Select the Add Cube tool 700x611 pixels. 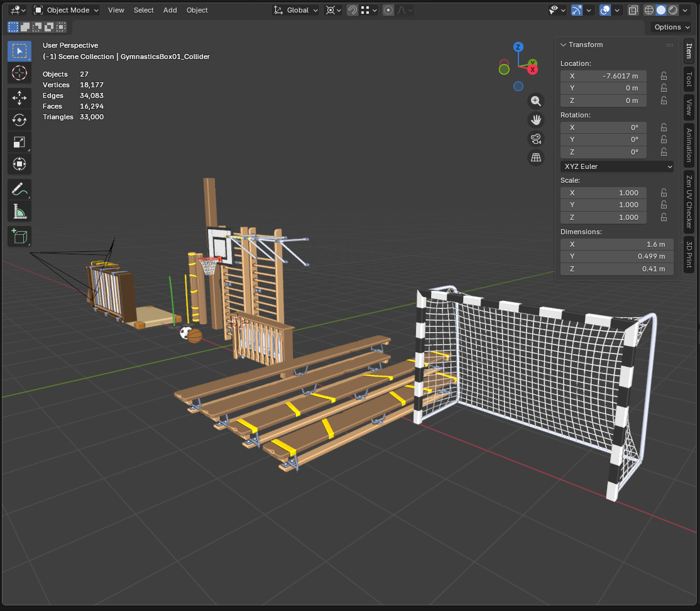coord(19,237)
